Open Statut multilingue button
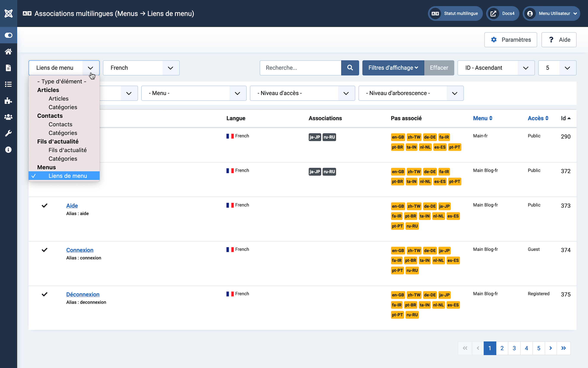The image size is (588, 368). 455,13
